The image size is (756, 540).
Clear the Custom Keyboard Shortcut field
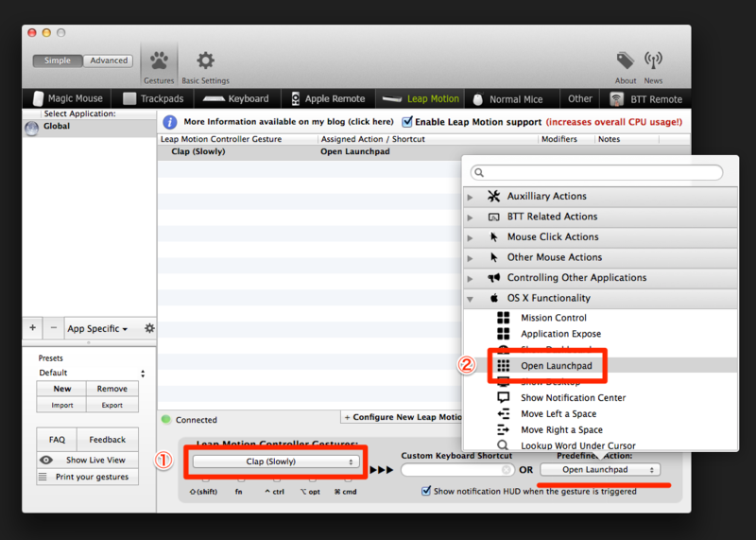tap(507, 469)
